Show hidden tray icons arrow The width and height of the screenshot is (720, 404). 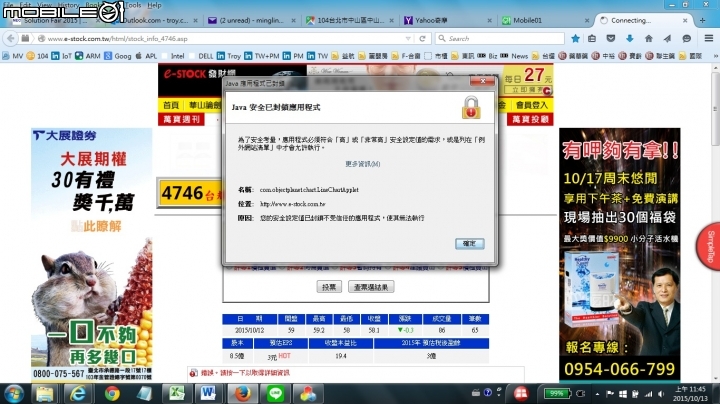click(597, 394)
